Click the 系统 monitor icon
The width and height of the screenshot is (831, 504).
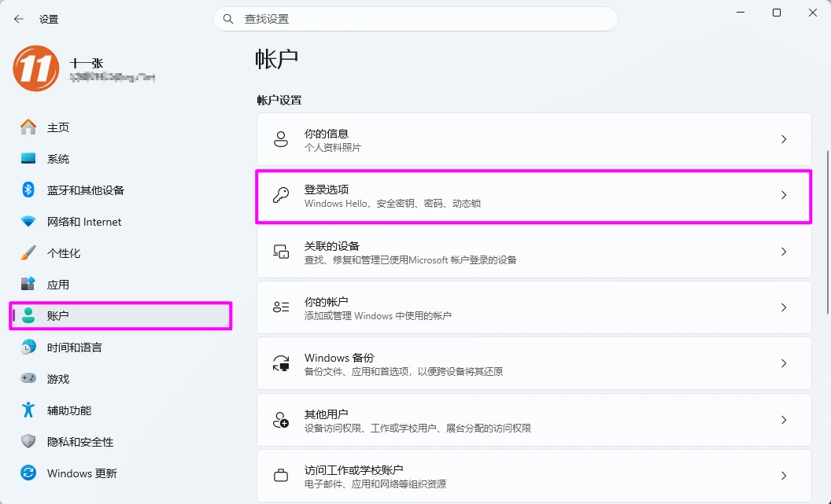click(28, 159)
